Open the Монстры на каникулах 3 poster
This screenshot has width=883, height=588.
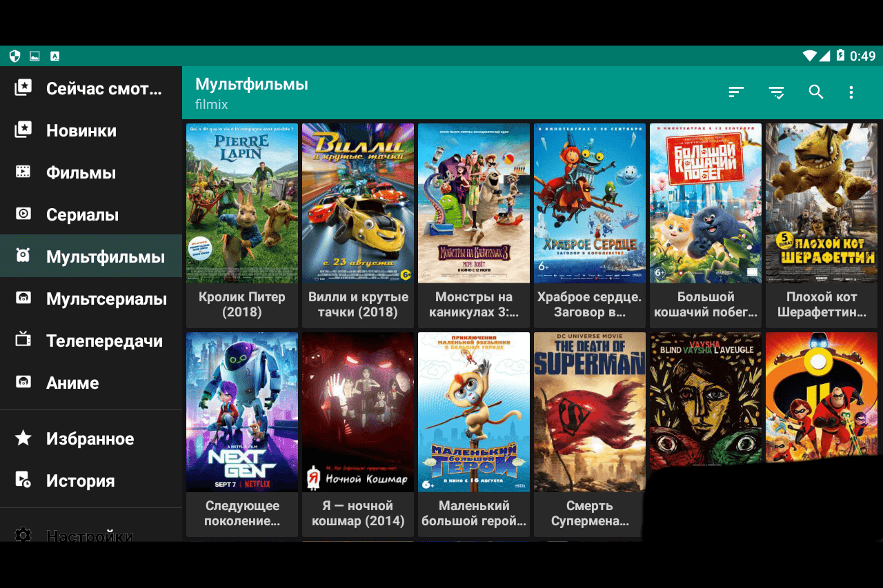coord(474,203)
